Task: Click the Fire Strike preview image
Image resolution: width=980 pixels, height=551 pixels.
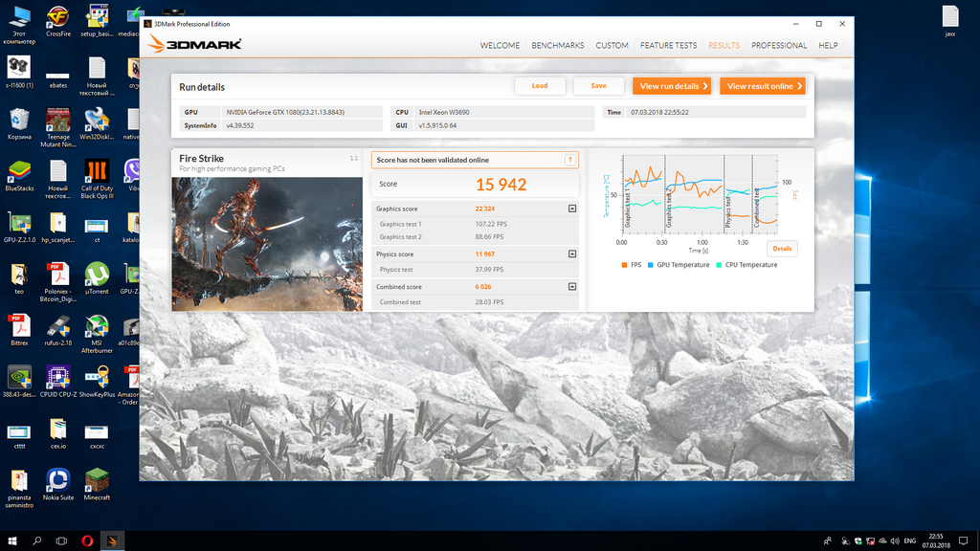Action: pyautogui.click(x=267, y=244)
